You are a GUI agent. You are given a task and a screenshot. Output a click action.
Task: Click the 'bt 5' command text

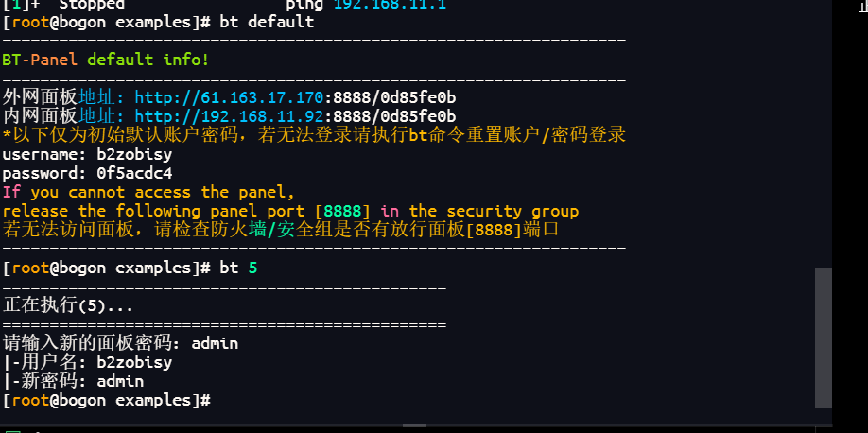[238, 268]
